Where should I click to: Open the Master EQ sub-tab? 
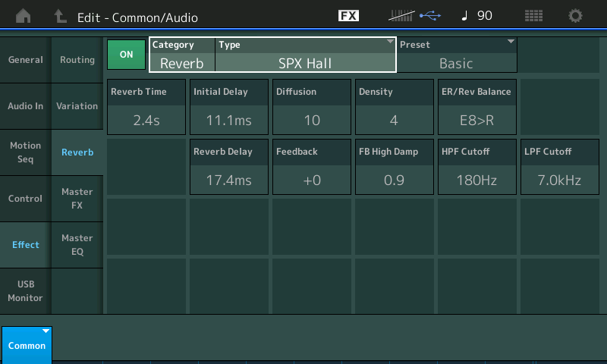coord(77,245)
